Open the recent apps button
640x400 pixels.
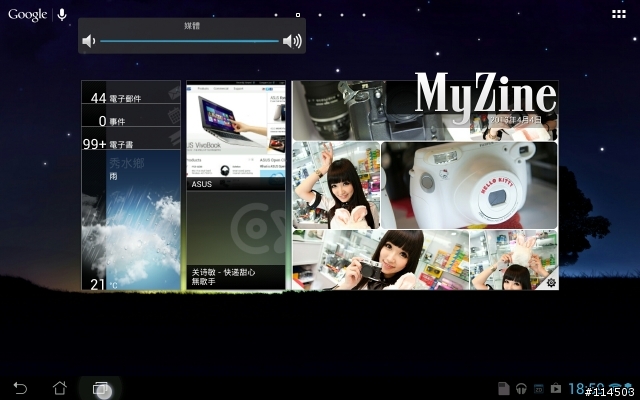[100, 388]
